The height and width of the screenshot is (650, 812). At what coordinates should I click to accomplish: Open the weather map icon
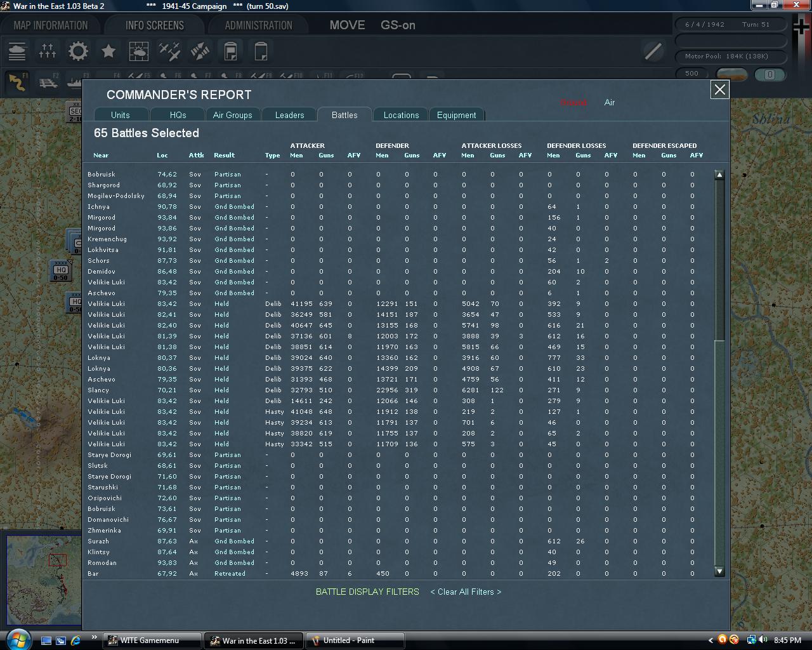(x=139, y=51)
